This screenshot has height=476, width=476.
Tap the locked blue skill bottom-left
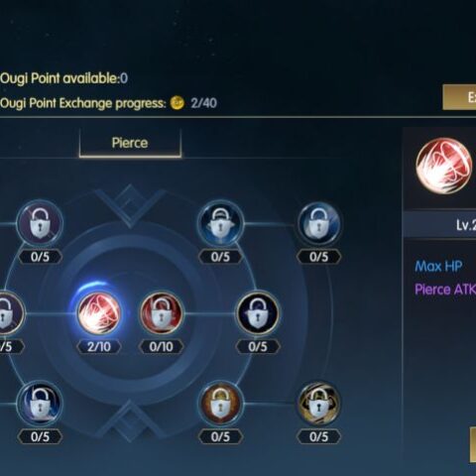coord(40,404)
